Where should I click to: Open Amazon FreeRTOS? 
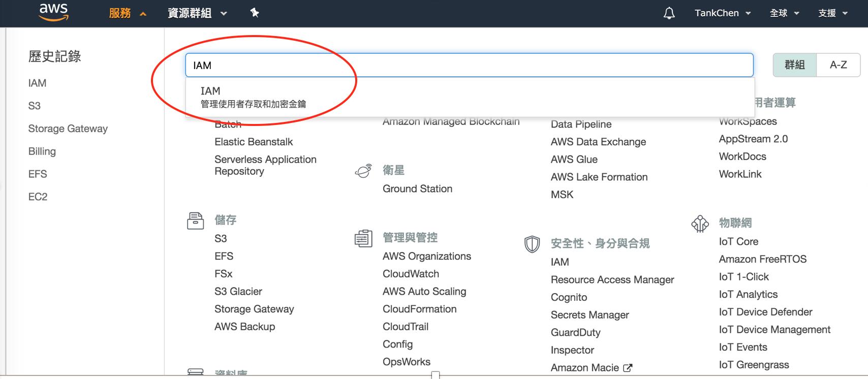click(762, 259)
